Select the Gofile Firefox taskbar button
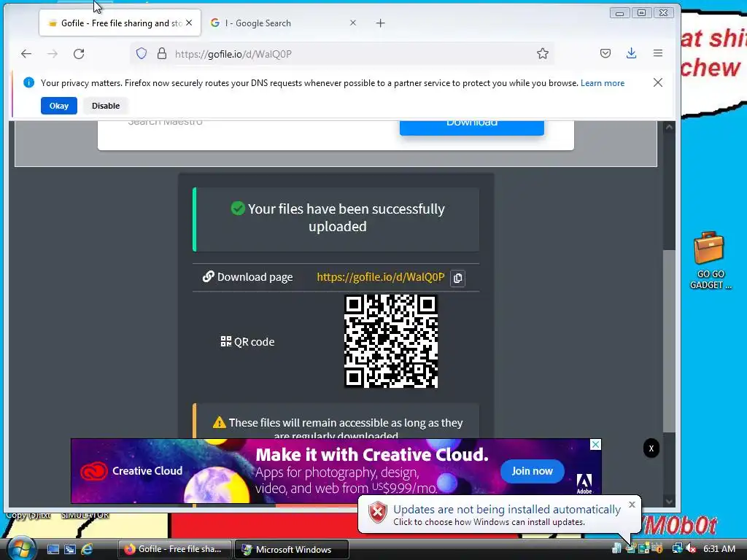Viewport: 747px width, 560px height. pos(175,549)
